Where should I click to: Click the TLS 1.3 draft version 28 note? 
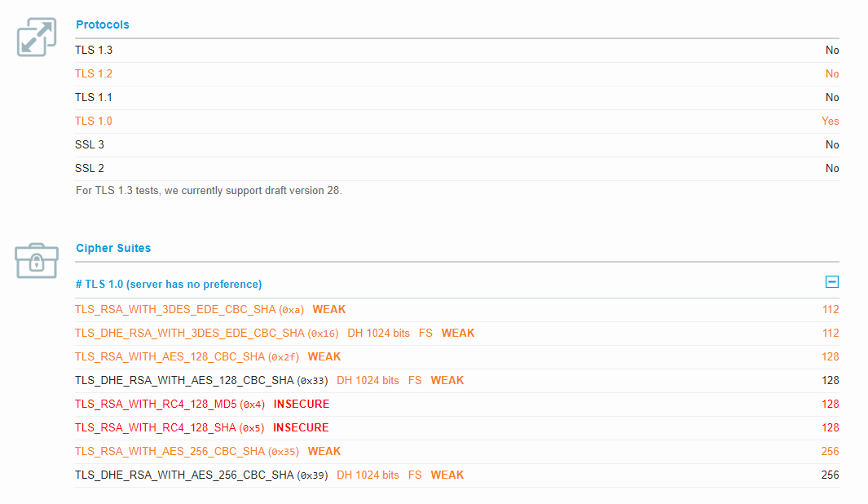click(x=209, y=191)
